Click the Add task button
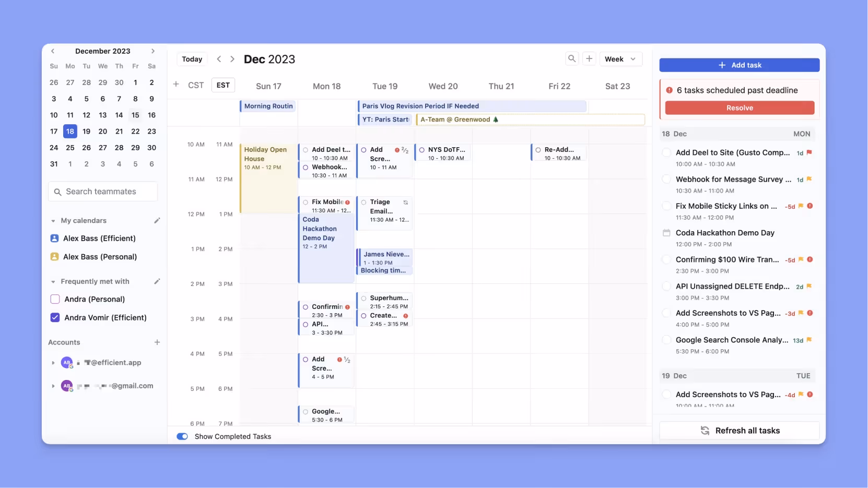 tap(739, 65)
